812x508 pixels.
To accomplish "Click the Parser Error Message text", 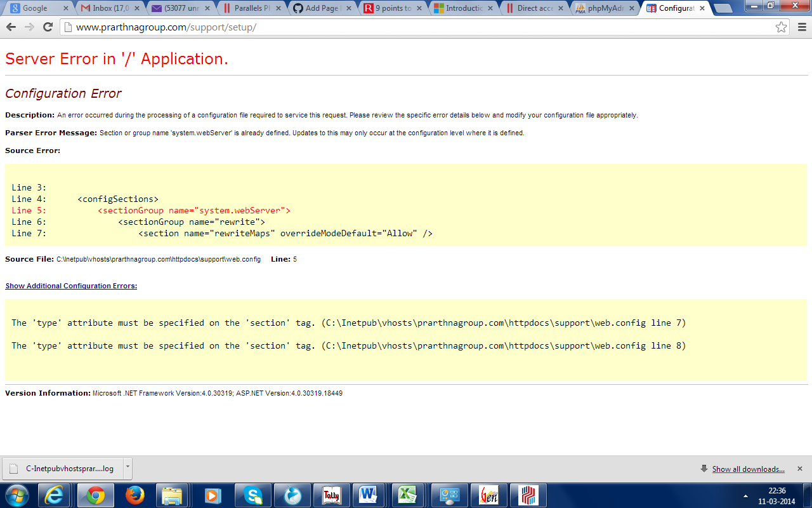I will pos(265,133).
